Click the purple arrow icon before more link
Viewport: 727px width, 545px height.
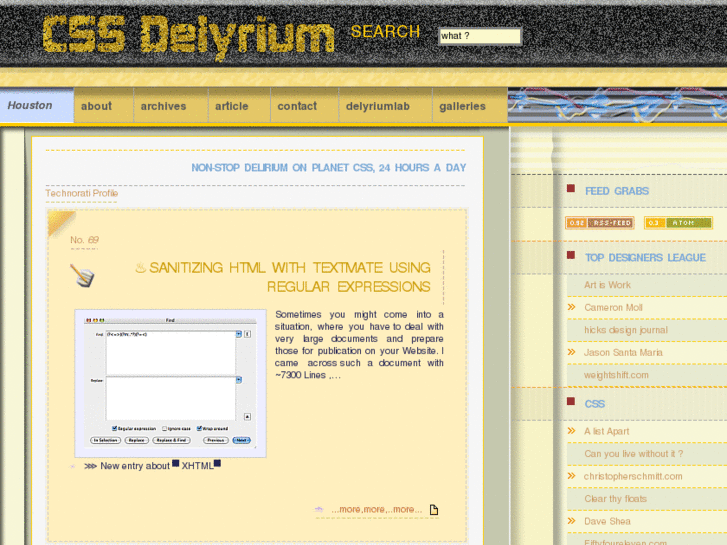click(x=319, y=509)
